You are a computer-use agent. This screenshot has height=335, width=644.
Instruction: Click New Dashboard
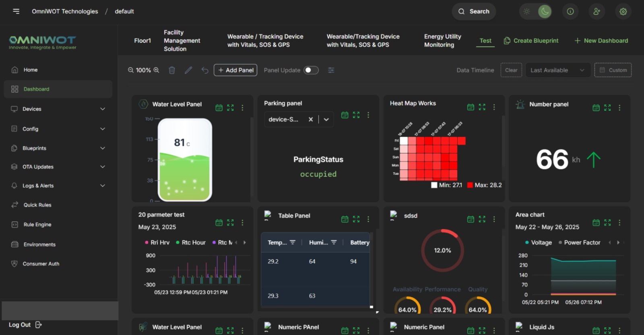(601, 41)
